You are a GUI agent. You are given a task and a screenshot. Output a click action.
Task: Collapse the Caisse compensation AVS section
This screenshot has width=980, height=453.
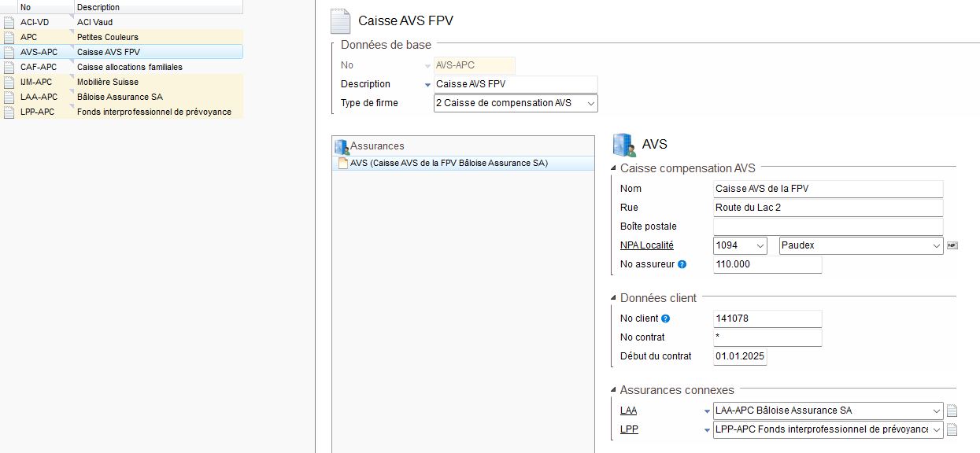pos(613,168)
